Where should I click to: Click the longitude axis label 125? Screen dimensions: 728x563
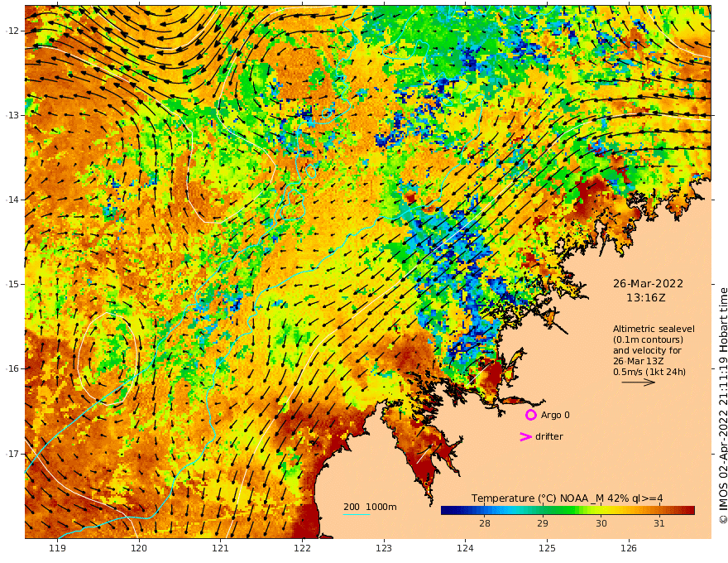[547, 548]
